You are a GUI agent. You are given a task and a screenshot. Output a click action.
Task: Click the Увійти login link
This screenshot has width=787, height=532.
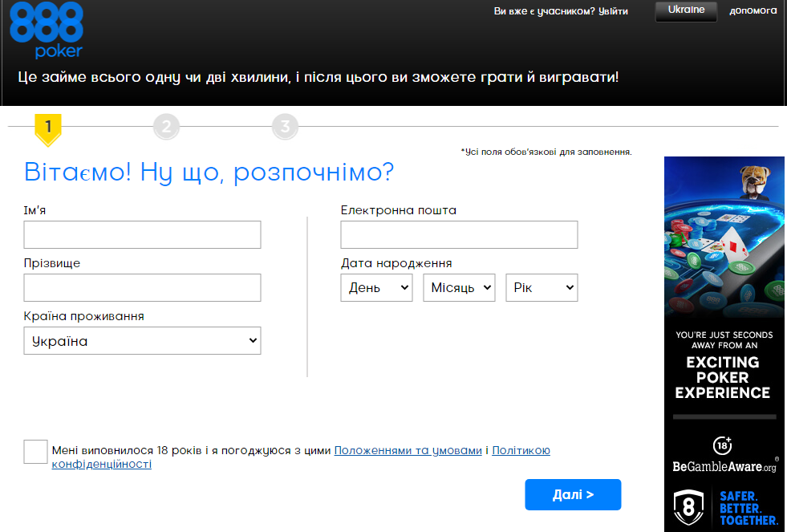point(613,11)
